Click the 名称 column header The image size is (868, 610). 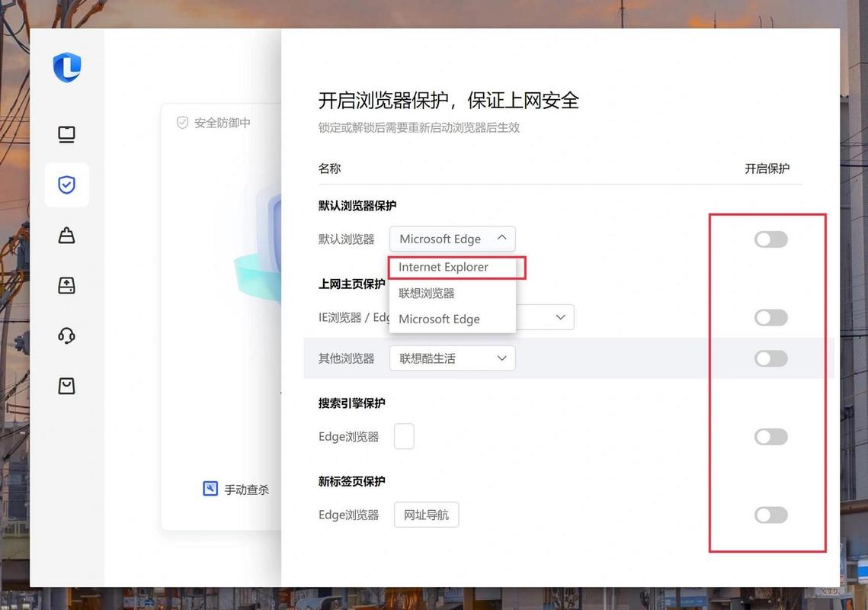point(329,169)
